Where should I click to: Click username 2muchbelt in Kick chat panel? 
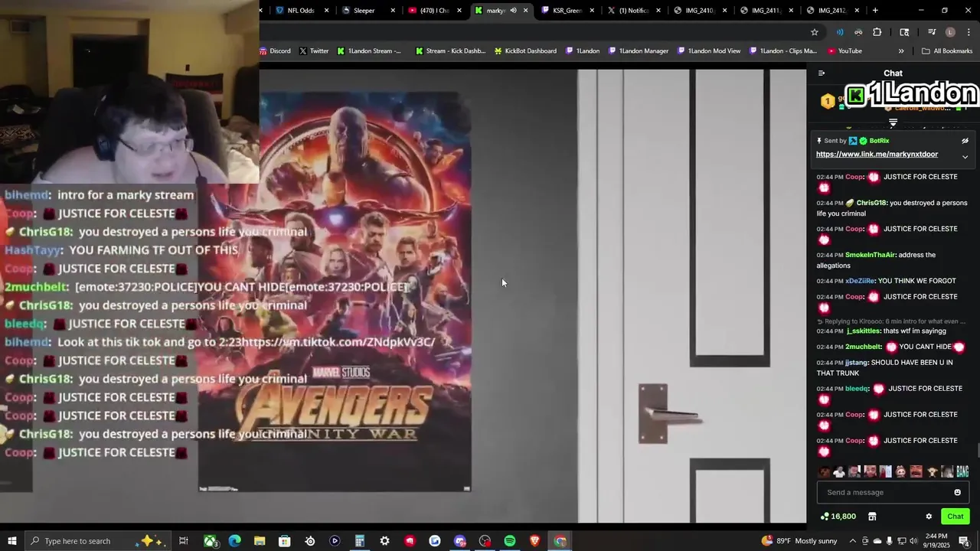pyautogui.click(x=864, y=347)
